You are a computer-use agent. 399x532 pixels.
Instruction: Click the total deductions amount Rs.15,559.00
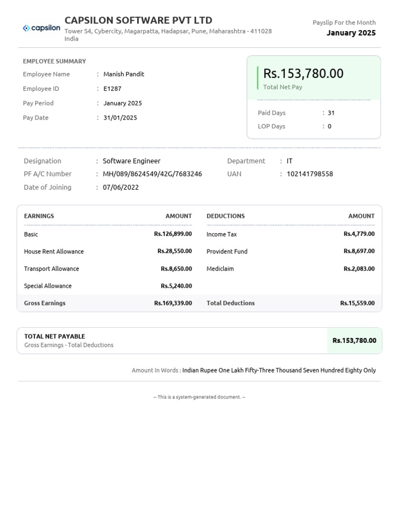(x=357, y=303)
